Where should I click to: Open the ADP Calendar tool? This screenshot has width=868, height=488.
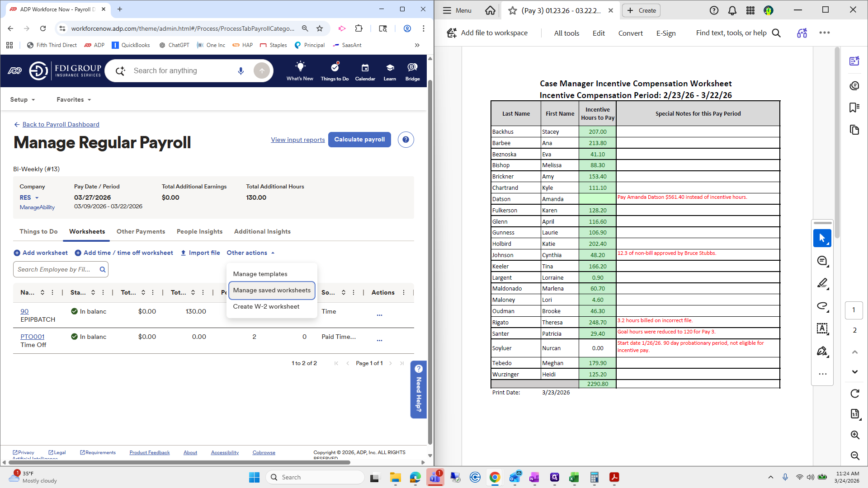click(x=365, y=70)
